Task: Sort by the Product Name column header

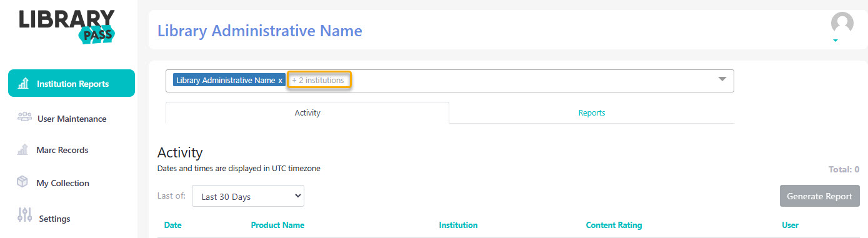Action: tap(277, 225)
